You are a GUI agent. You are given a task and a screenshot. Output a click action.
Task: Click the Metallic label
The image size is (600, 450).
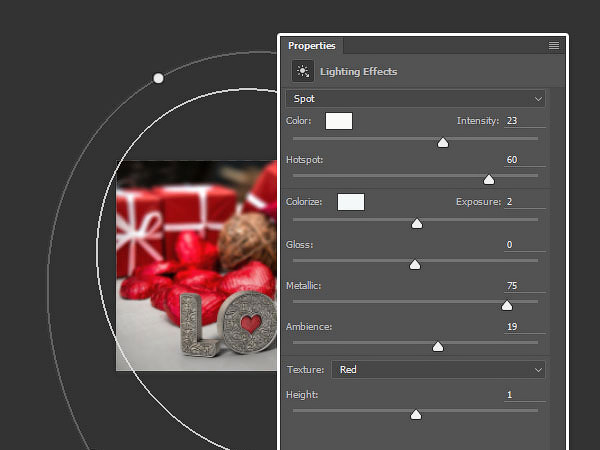(x=303, y=286)
